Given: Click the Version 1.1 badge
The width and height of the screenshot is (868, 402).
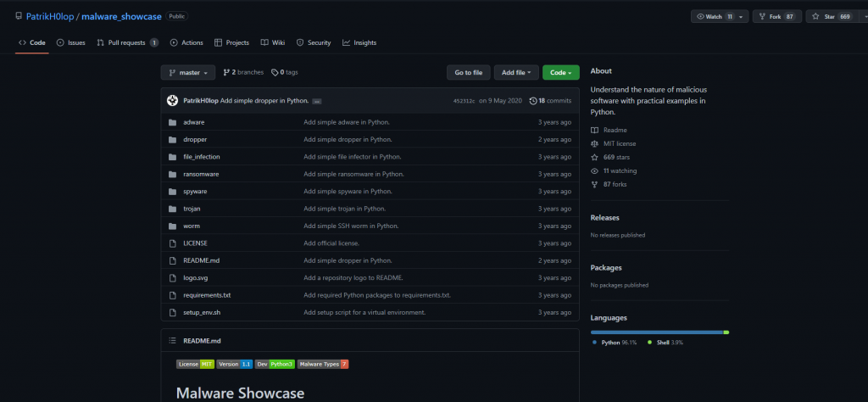Looking at the screenshot, I should [234, 365].
